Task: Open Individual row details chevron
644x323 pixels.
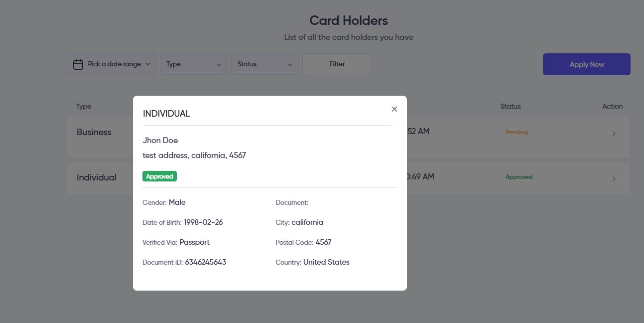Action: click(614, 179)
